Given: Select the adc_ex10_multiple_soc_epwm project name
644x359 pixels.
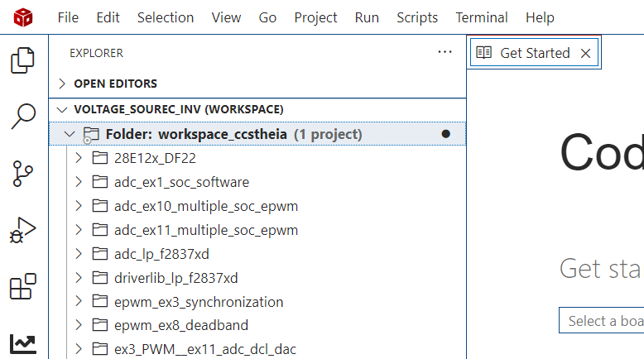Looking at the screenshot, I should 206,206.
